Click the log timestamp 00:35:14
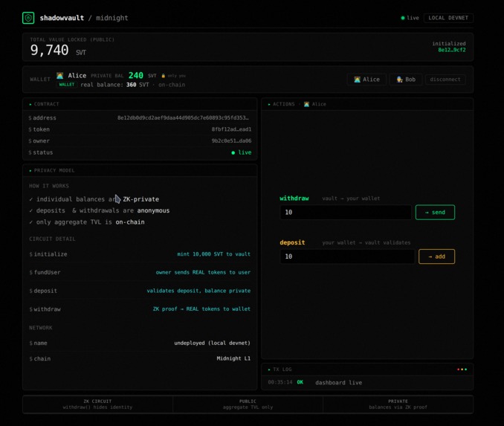Screen dimensions: 504x426 [280, 382]
